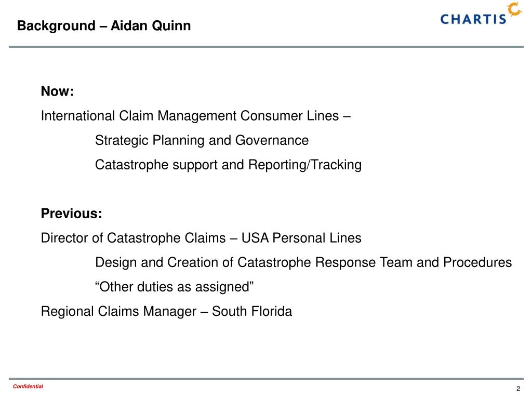Select the slide title Background – Aidan Quinn

coord(104,26)
